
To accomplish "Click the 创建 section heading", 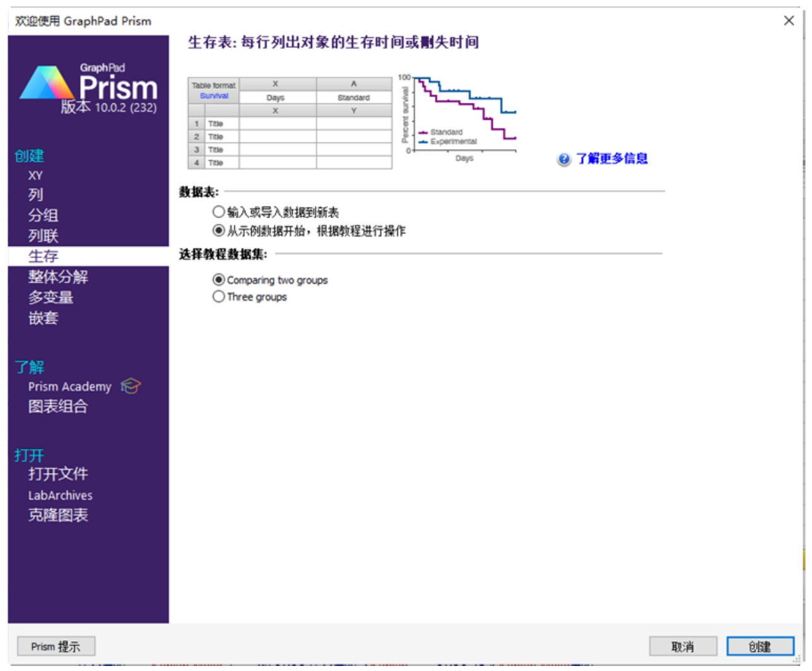I will pos(29,156).
